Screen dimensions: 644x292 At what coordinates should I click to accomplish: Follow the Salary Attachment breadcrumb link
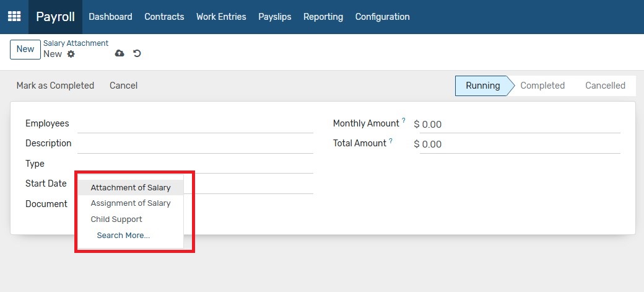76,43
